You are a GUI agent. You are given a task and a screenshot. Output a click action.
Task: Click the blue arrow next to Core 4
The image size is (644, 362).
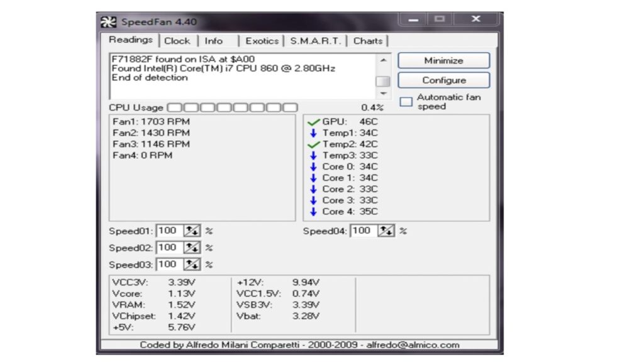click(x=314, y=212)
